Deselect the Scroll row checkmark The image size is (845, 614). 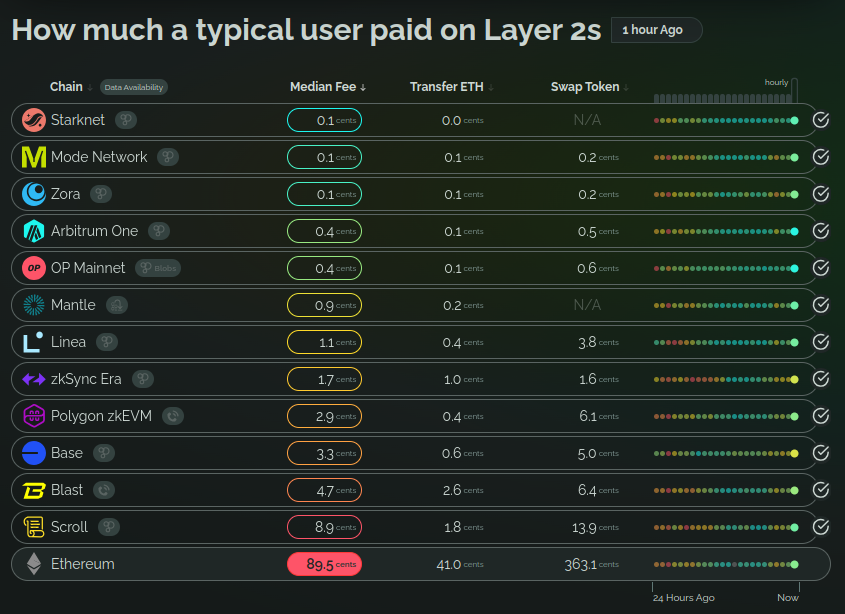(x=821, y=527)
